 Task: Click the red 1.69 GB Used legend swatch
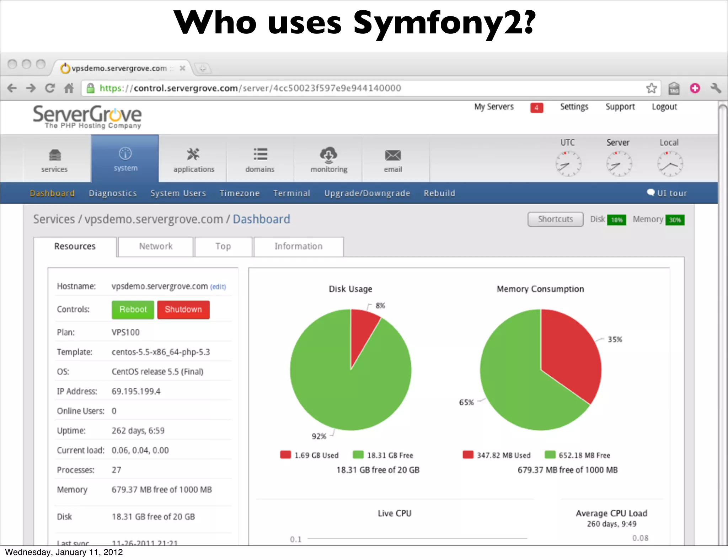[285, 455]
